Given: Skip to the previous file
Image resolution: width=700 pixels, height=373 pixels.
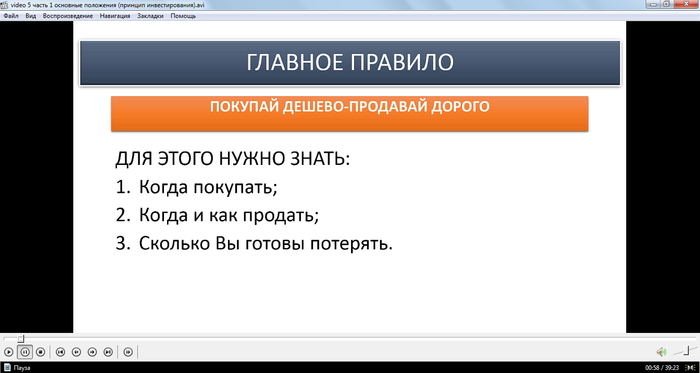Looking at the screenshot, I should click(60, 352).
